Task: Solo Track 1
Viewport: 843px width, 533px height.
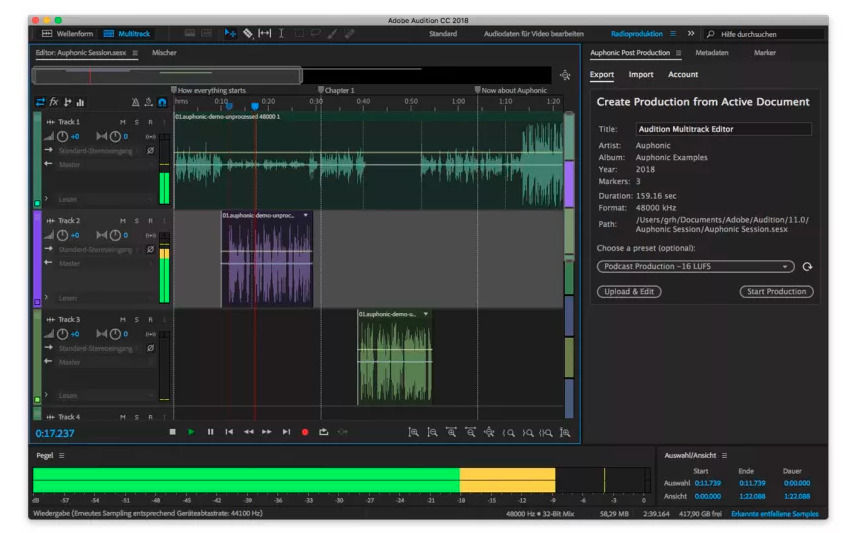Action: coord(137,122)
